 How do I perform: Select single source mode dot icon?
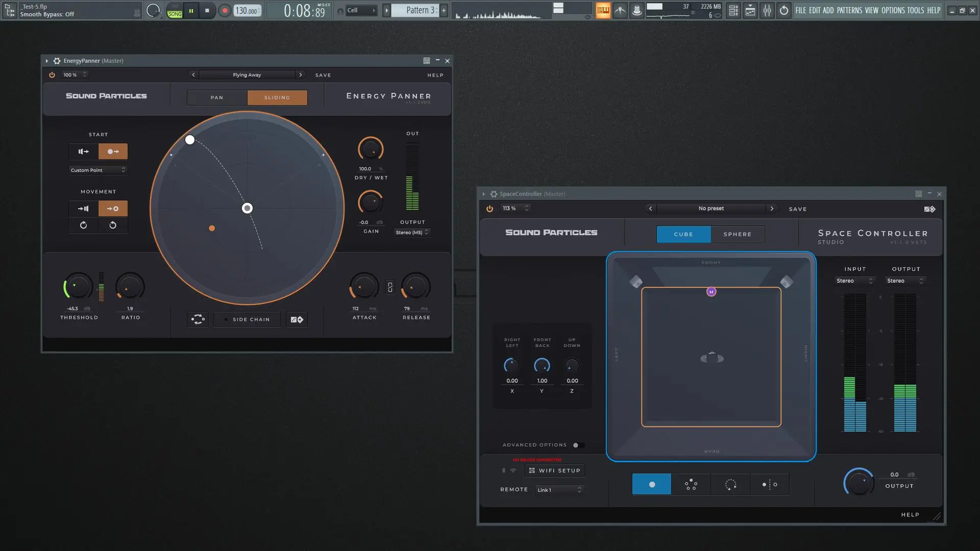point(651,484)
